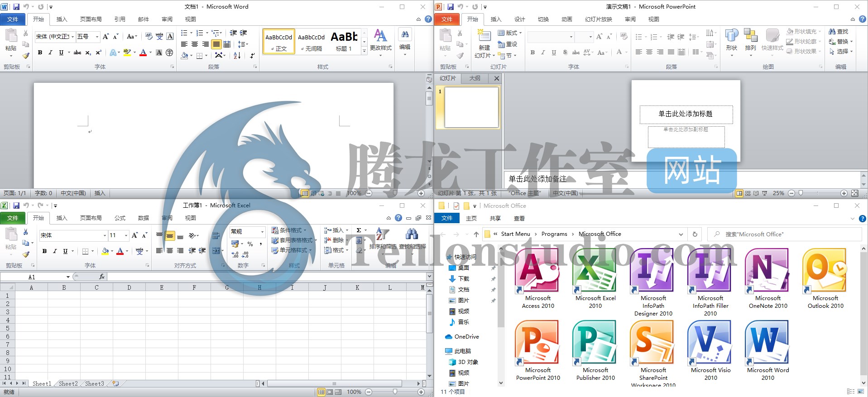Screen dimensions: 868x397
Task: Toggle Word underline formatting
Action: [62, 53]
